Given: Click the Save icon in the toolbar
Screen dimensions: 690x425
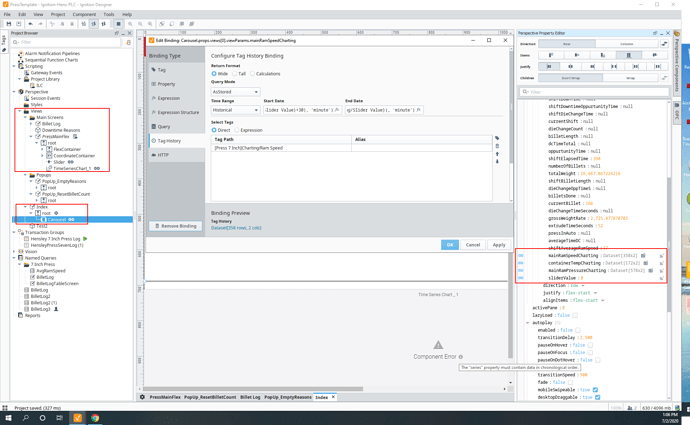Looking at the screenshot, I should (x=8, y=24).
